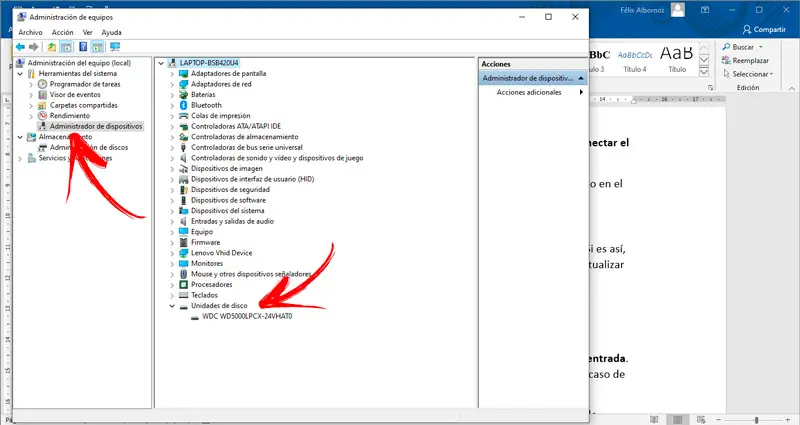Open the Acción menu
Image resolution: width=800 pixels, height=425 pixels.
tap(63, 32)
